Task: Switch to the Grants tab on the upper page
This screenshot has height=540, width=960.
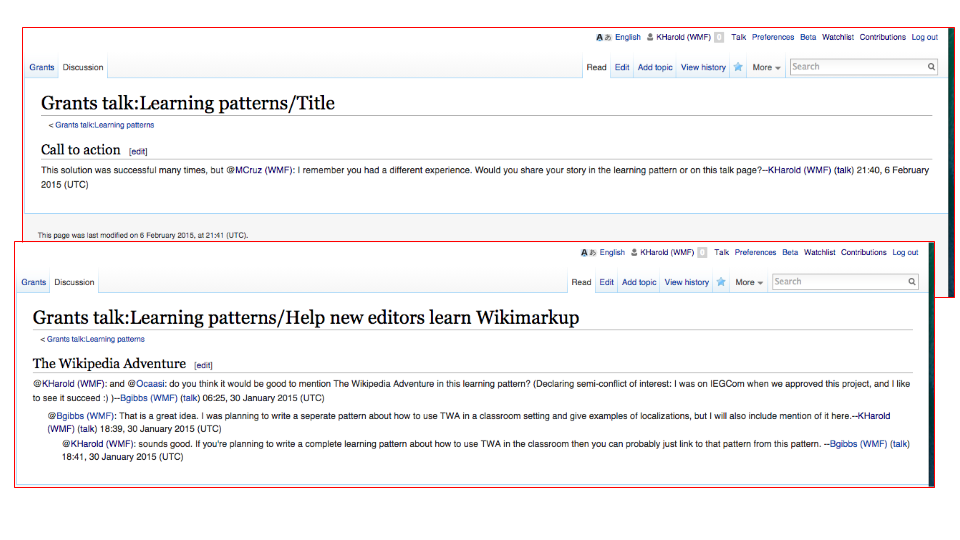Action: [x=42, y=67]
